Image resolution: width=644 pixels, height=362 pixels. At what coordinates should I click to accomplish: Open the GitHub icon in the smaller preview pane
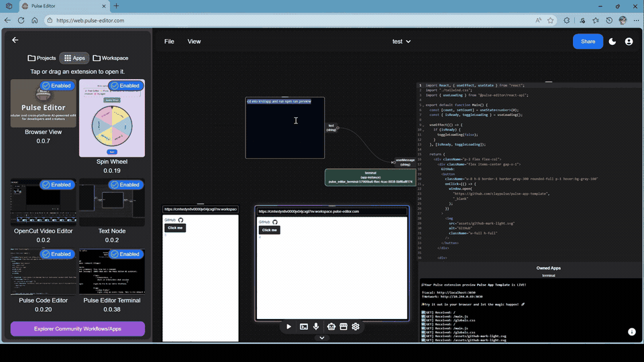[180, 220]
